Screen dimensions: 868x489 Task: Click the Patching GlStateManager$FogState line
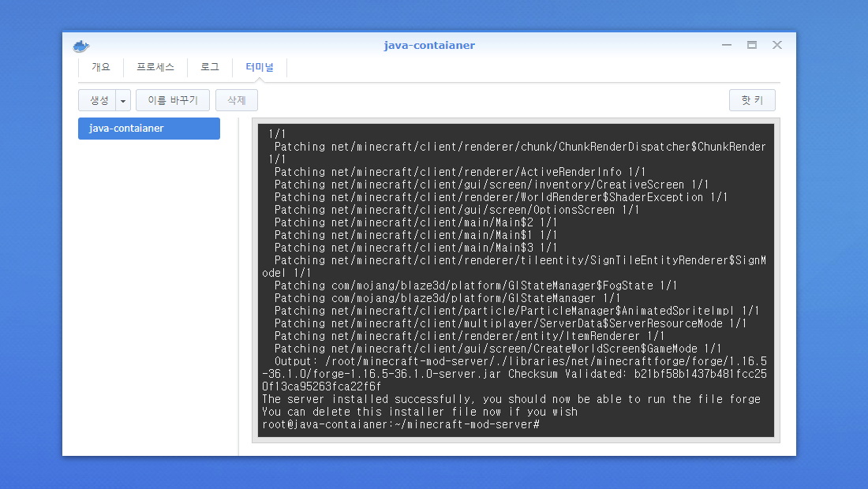click(476, 286)
